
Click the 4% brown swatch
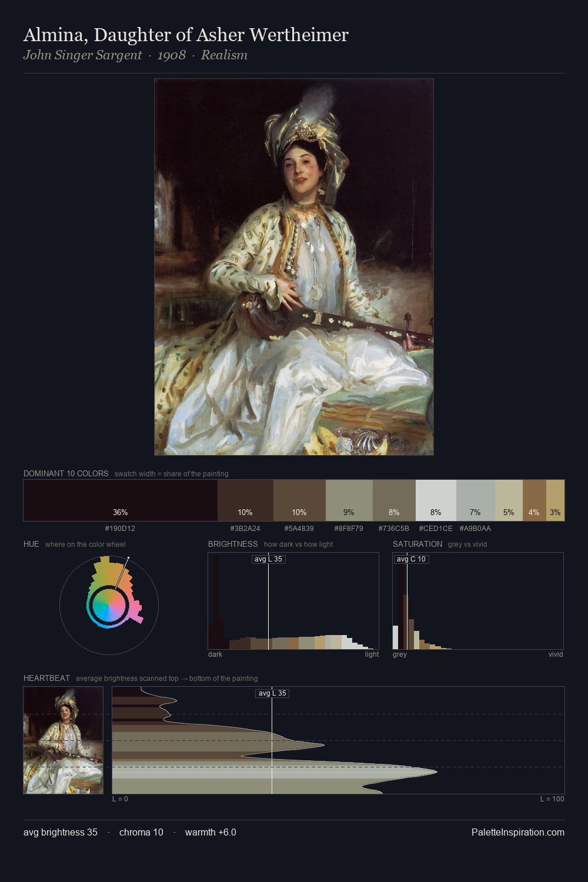(534, 500)
